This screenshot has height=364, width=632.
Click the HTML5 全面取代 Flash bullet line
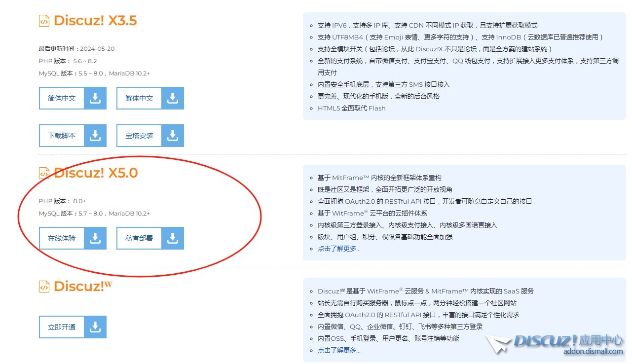click(x=351, y=108)
